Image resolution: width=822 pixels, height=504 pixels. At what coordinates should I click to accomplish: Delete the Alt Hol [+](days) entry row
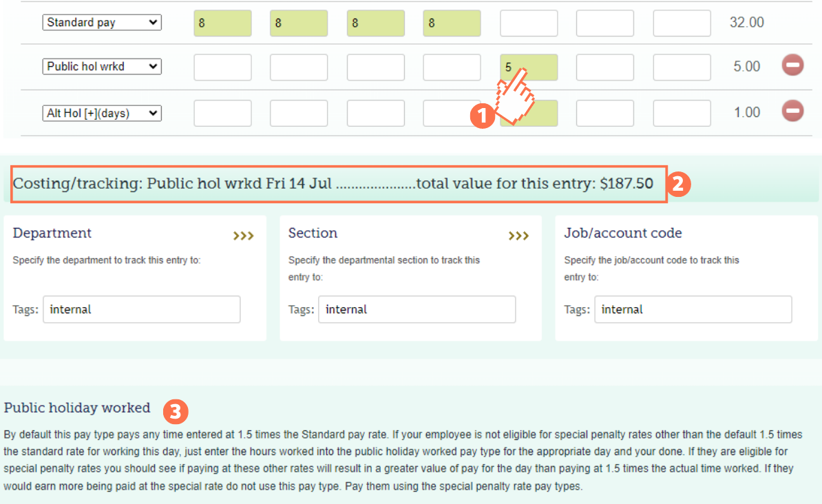point(792,111)
